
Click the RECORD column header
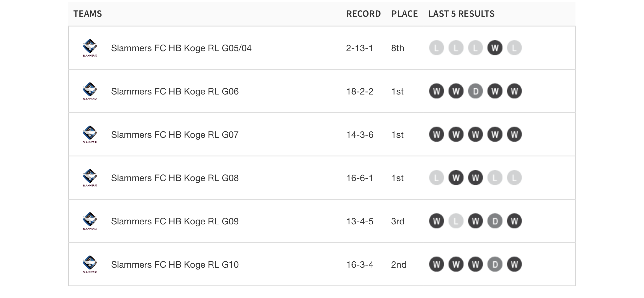[x=363, y=14]
